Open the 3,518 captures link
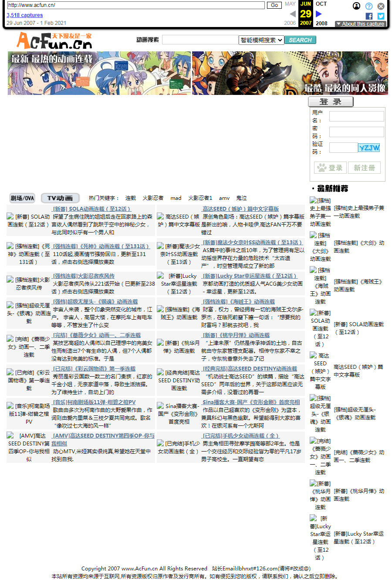 point(24,15)
